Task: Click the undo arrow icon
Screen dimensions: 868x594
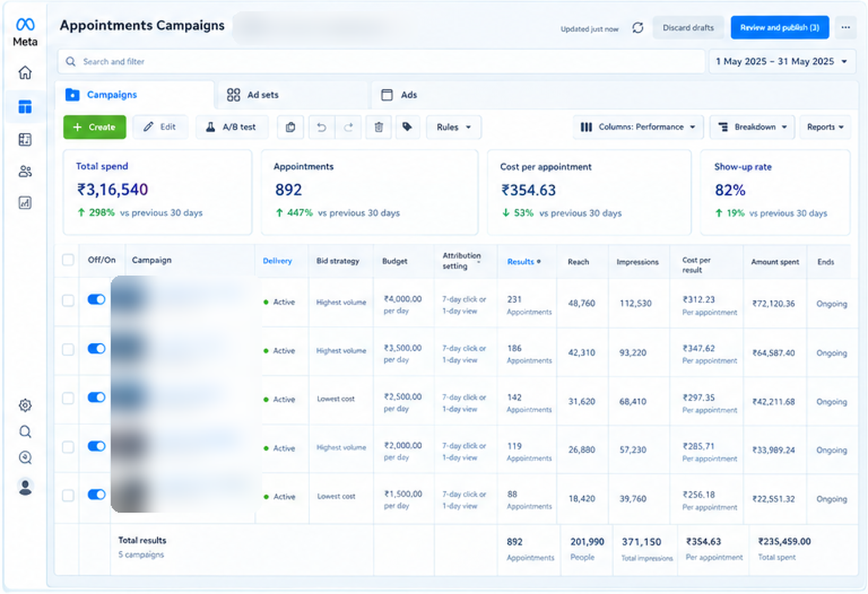Action: click(322, 127)
